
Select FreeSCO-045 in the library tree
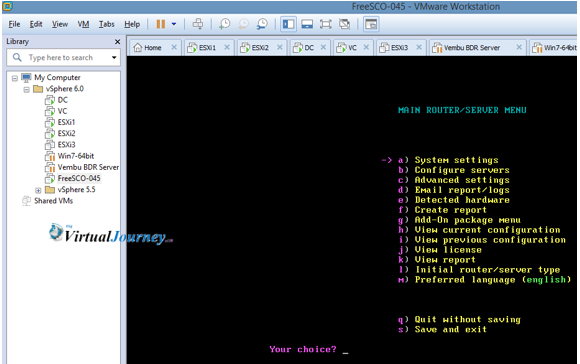click(x=79, y=178)
